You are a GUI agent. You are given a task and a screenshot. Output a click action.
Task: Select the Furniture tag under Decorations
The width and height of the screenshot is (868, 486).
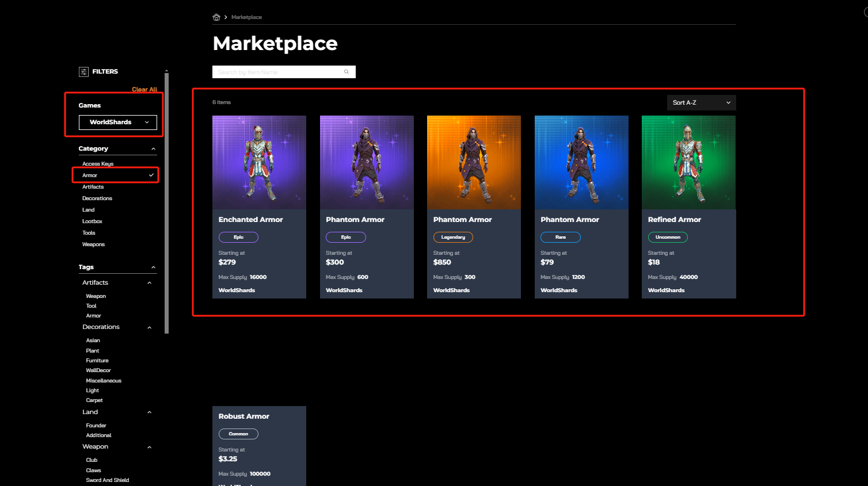click(x=97, y=361)
